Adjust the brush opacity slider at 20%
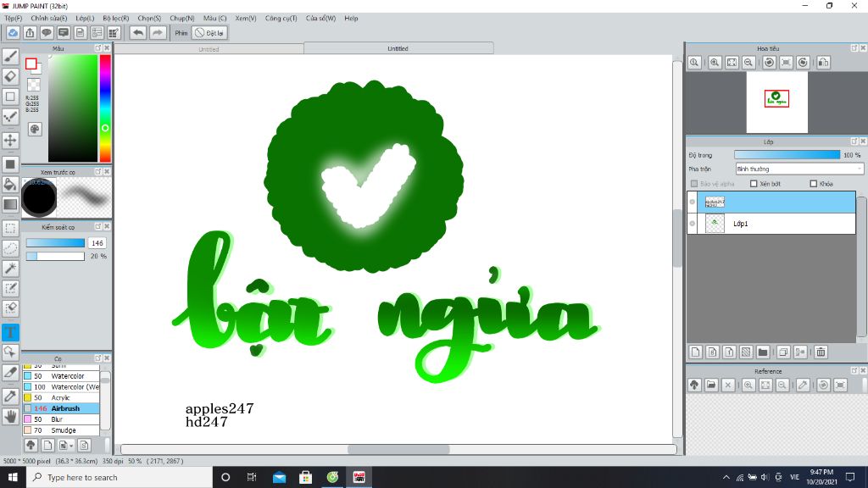Image resolution: width=868 pixels, height=488 pixels. [x=55, y=256]
